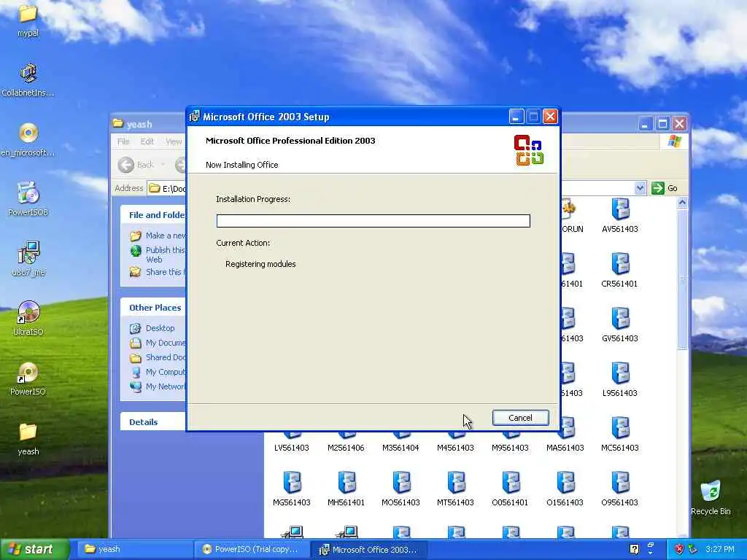747x560 pixels.
Task: Select the M9561403 file label
Action: pos(510,448)
